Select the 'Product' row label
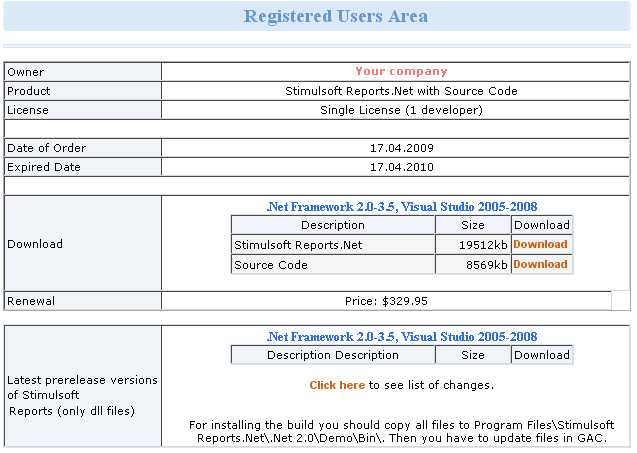 click(x=29, y=91)
